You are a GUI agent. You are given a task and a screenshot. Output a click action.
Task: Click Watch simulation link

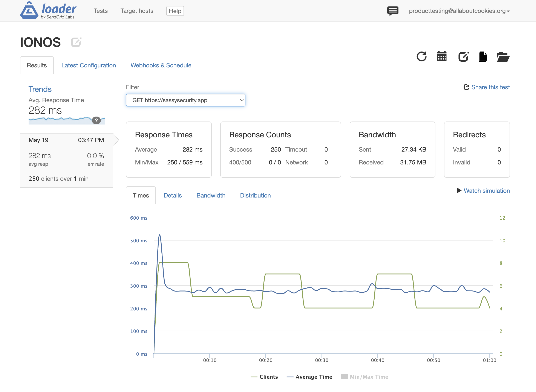[487, 191]
